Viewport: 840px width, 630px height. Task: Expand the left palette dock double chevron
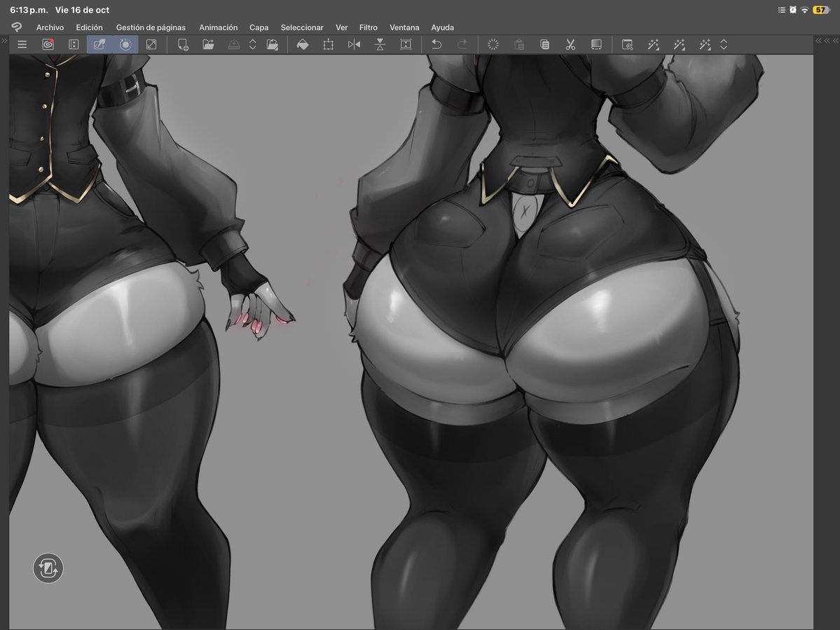click(x=4, y=40)
